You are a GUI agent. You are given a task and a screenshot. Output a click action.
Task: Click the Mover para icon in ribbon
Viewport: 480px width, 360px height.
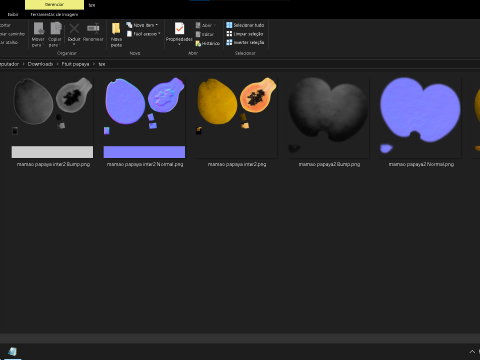point(38,28)
